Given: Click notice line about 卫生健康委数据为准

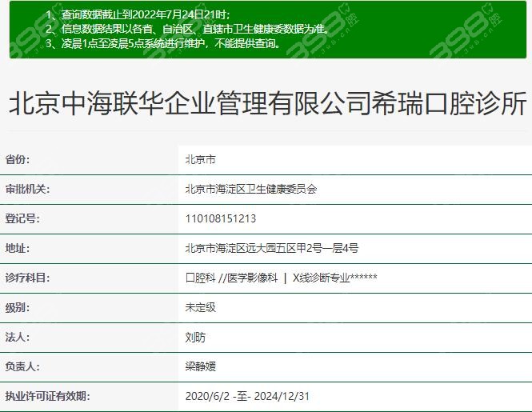Looking at the screenshot, I should click(187, 29).
